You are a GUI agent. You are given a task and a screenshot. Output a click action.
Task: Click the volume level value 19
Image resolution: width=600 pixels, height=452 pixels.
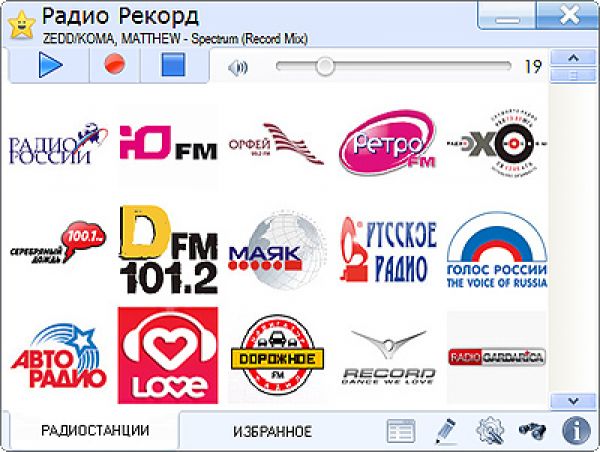click(533, 67)
